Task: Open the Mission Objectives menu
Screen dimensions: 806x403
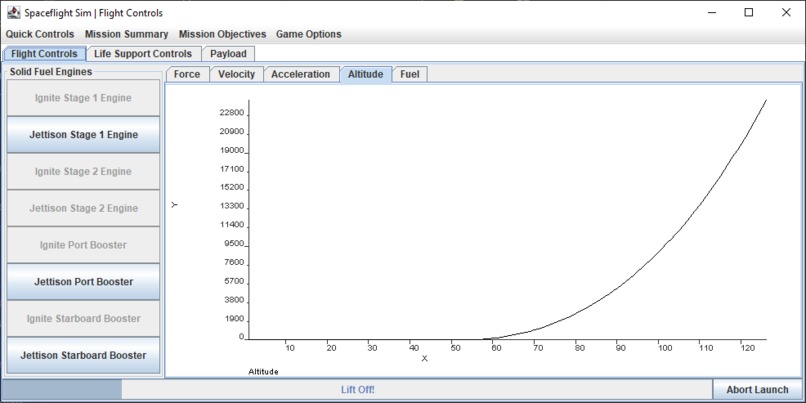Action: tap(223, 34)
